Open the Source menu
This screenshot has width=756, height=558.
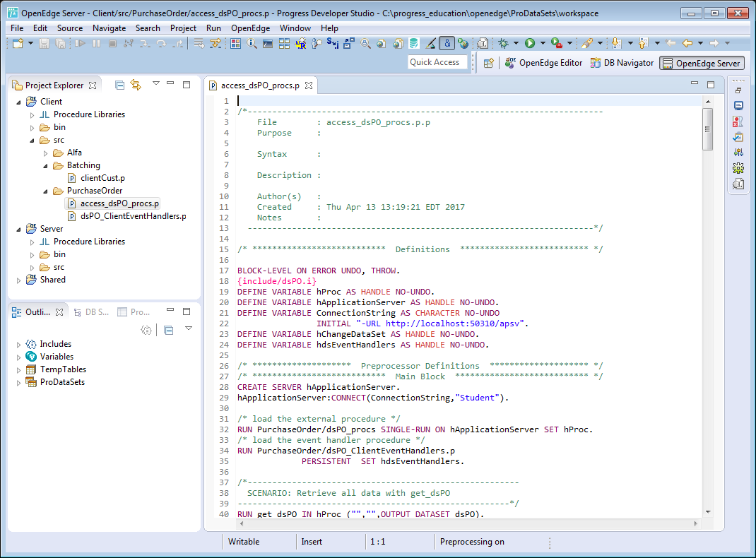[x=70, y=28]
